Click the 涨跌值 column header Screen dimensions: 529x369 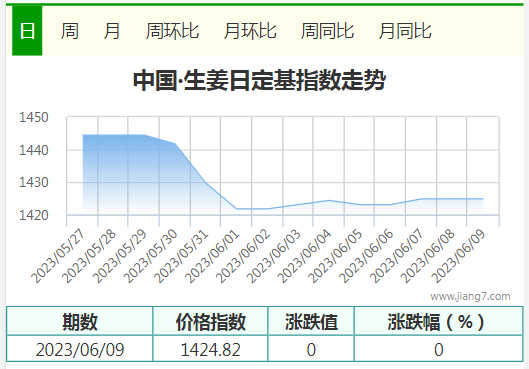[x=311, y=321]
